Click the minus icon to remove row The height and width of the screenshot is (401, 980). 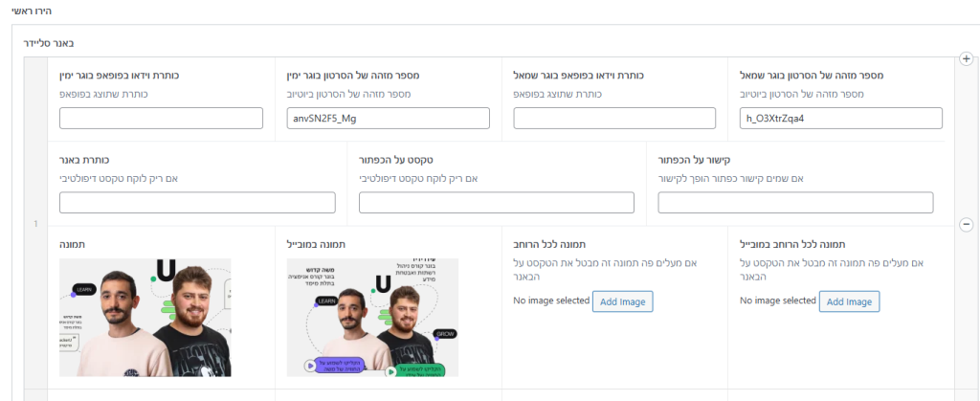[x=966, y=224]
